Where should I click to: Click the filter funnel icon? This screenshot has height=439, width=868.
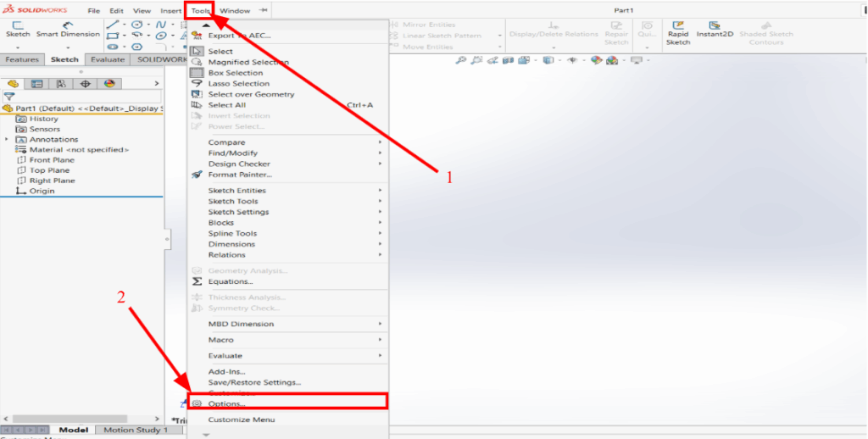point(8,97)
